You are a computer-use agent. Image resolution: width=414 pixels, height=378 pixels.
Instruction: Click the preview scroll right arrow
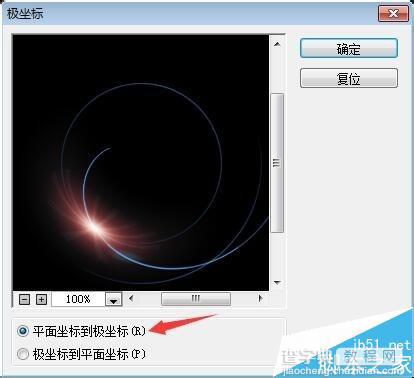coord(261,298)
